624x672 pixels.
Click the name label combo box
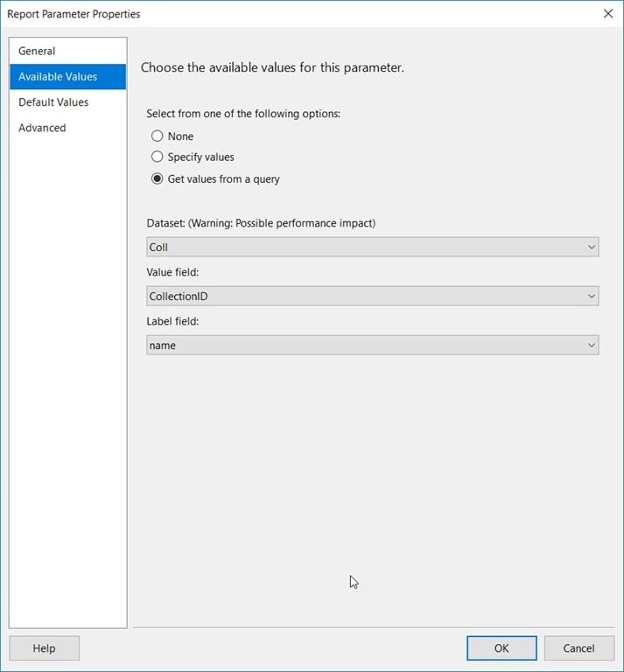(373, 346)
